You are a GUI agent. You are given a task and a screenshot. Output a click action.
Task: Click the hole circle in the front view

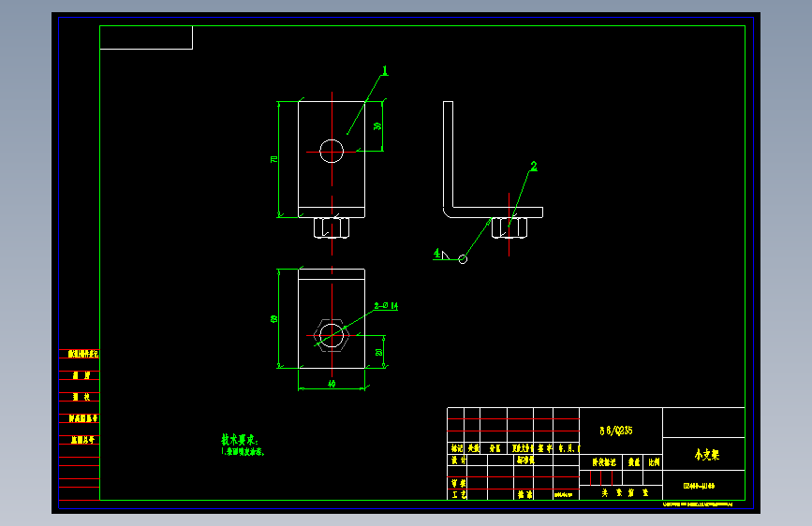[332, 152]
